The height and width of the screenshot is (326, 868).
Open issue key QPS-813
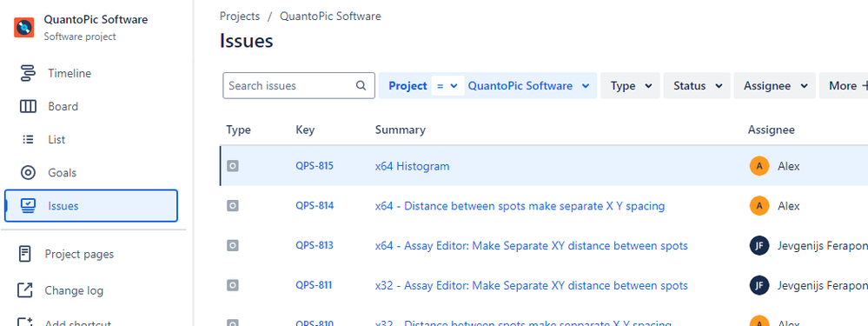click(315, 245)
